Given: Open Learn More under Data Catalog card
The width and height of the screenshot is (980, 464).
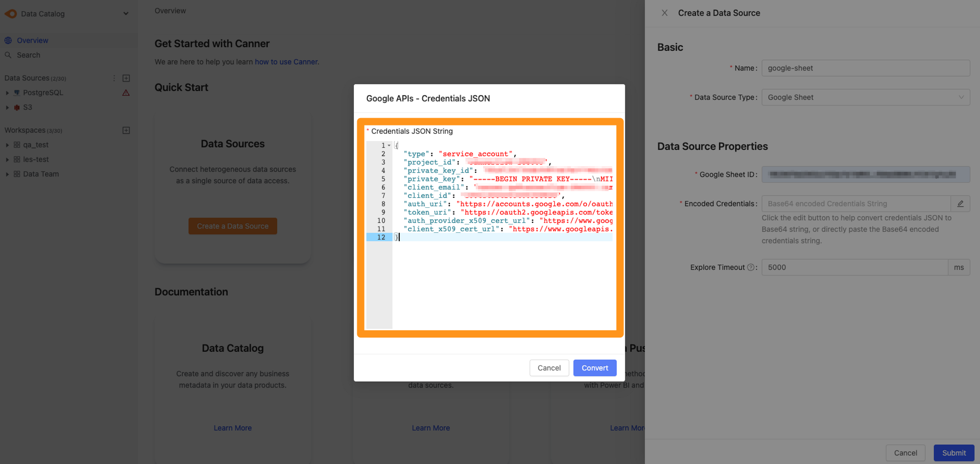Looking at the screenshot, I should click(x=233, y=428).
